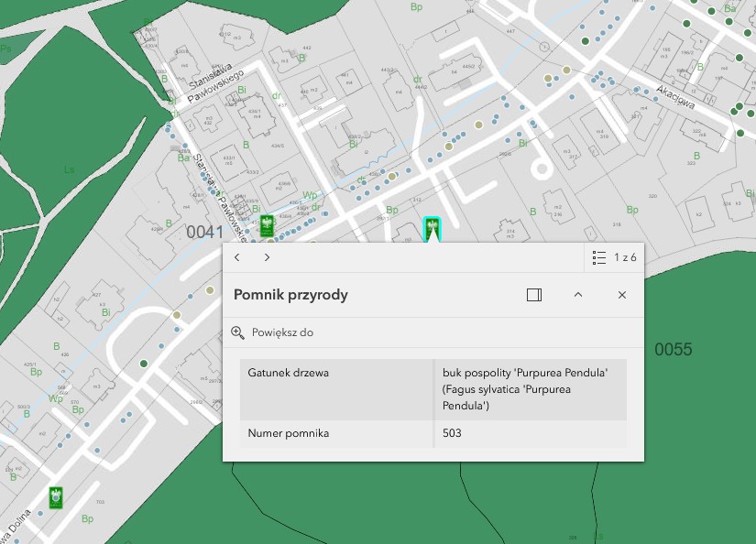The width and height of the screenshot is (756, 544).
Task: Click the Numer pomnika value 503
Action: (452, 433)
